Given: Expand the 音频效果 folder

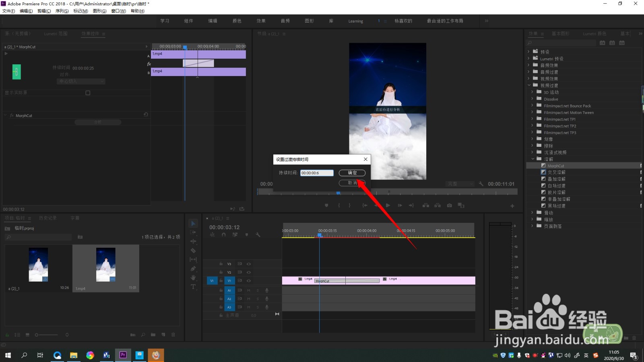Looking at the screenshot, I should tap(529, 65).
